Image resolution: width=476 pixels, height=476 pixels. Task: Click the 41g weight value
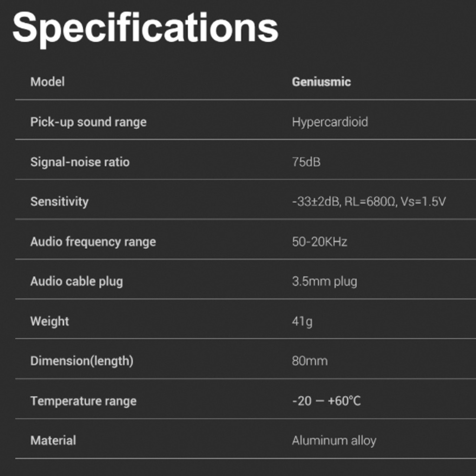click(302, 322)
